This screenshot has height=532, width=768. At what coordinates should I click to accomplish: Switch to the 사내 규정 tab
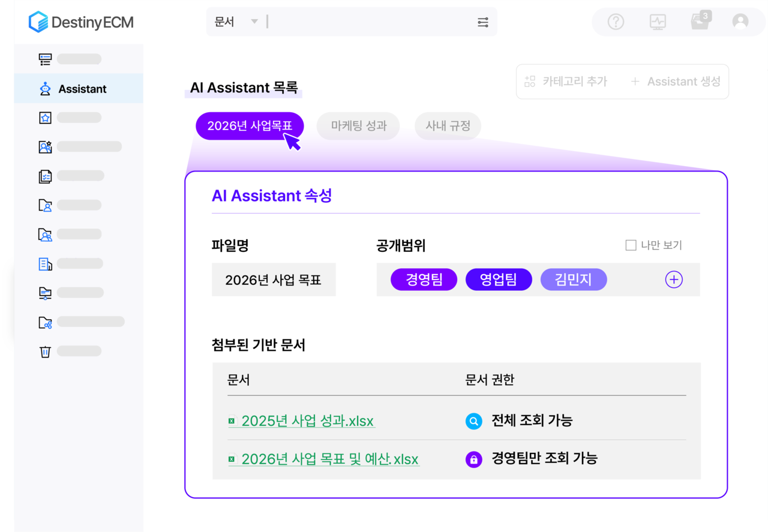448,127
